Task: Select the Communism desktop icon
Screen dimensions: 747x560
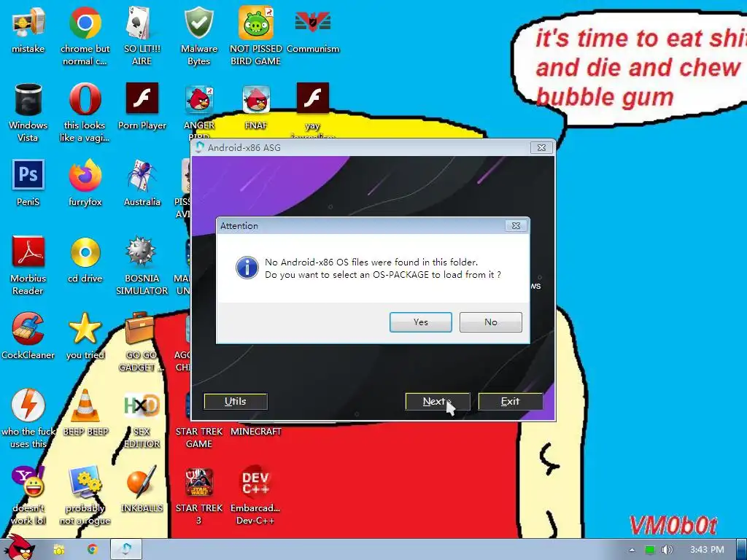Action: point(312,30)
